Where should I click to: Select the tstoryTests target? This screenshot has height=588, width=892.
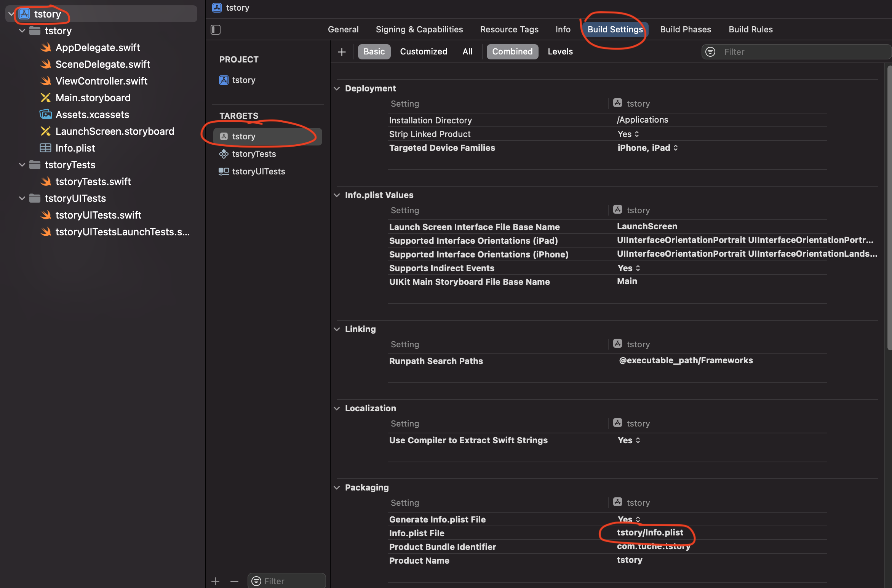click(254, 154)
